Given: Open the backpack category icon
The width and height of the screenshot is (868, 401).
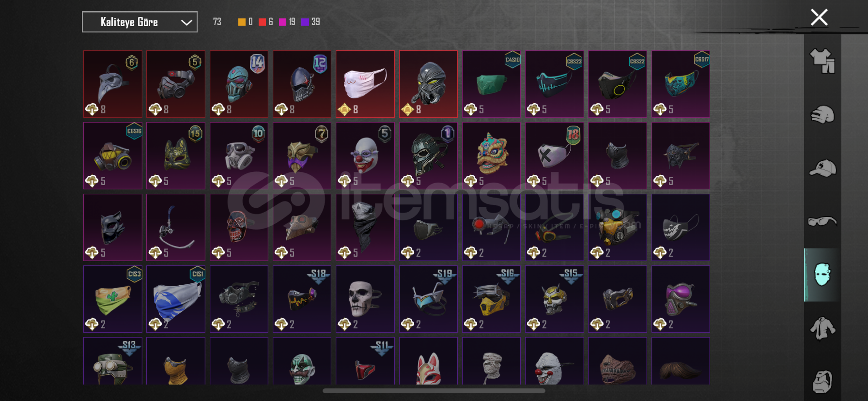Looking at the screenshot, I should (x=822, y=382).
